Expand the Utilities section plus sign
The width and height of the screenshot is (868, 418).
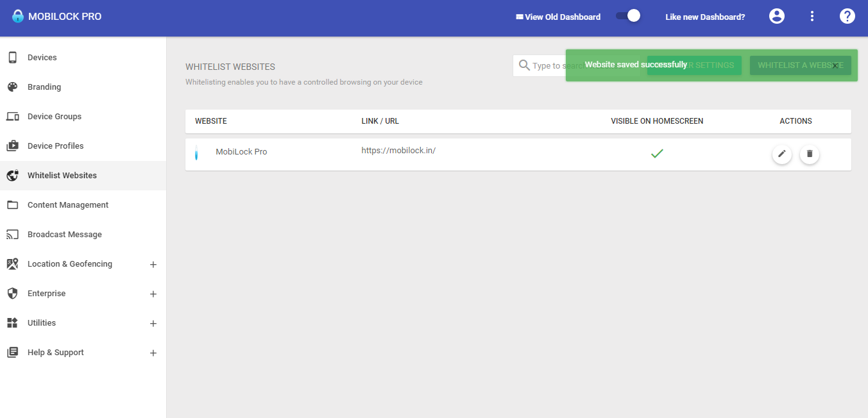pyautogui.click(x=153, y=324)
